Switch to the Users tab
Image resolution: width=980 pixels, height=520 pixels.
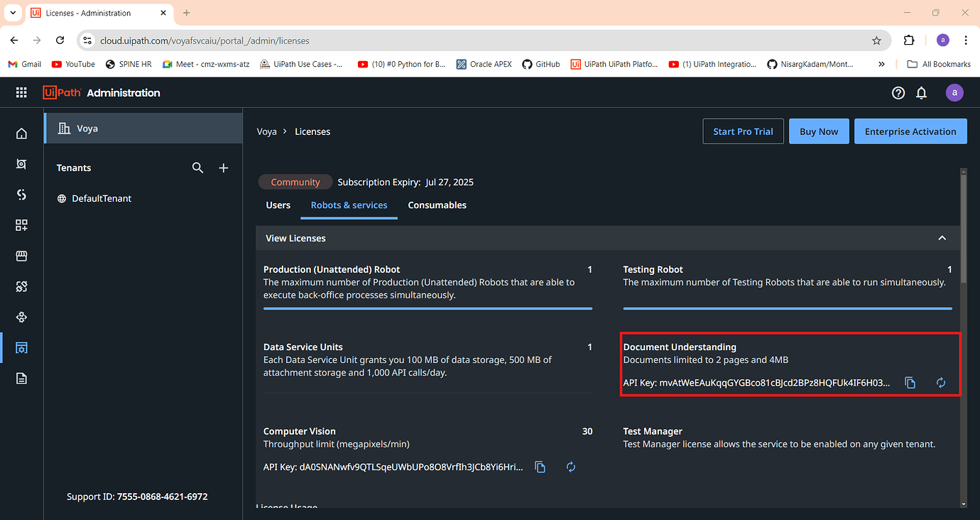[278, 205]
